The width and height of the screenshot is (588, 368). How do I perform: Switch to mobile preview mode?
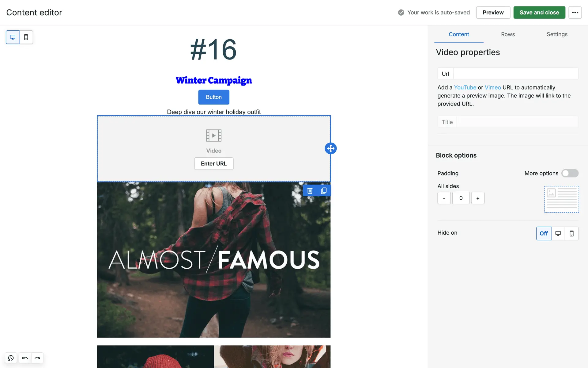coord(26,37)
